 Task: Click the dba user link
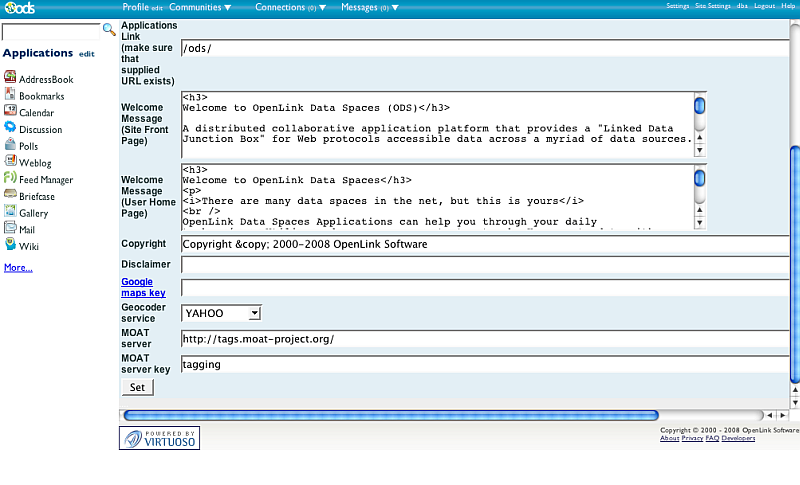pyautogui.click(x=742, y=6)
